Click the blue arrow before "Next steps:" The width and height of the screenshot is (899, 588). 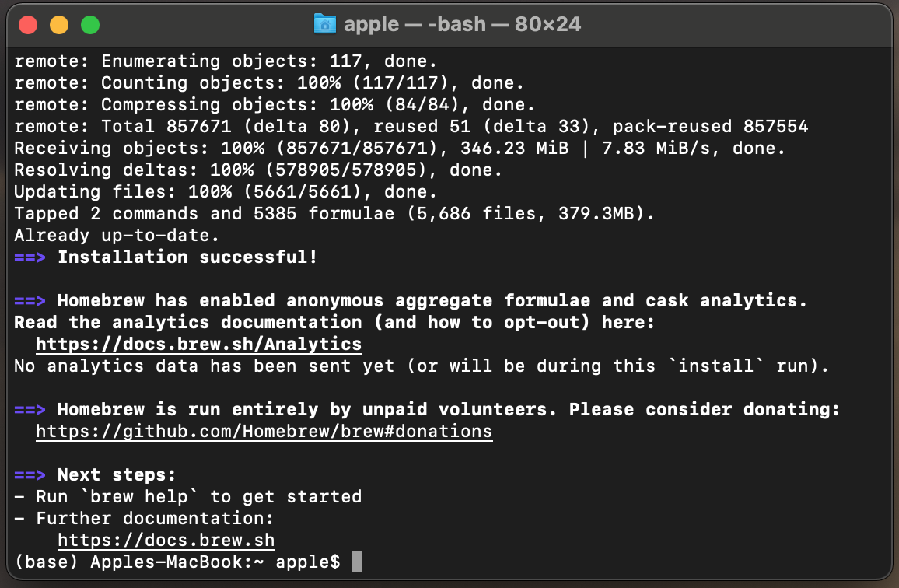tap(30, 475)
